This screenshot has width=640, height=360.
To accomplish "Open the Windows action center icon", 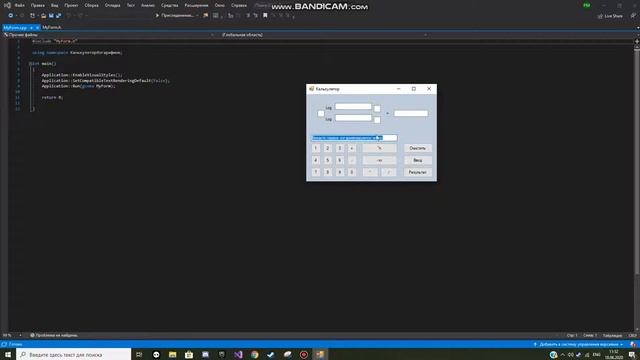I will pos(632,354).
